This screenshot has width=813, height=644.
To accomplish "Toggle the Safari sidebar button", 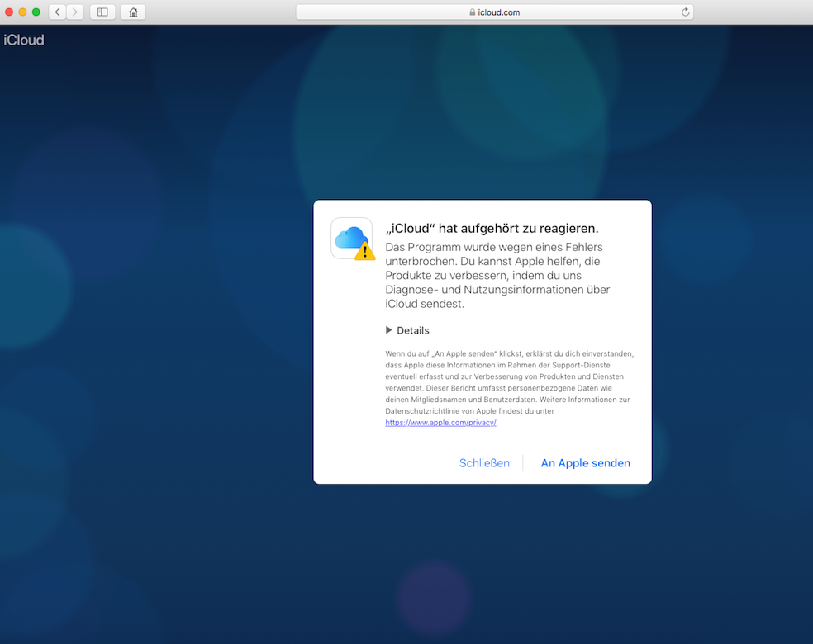I will (x=102, y=12).
